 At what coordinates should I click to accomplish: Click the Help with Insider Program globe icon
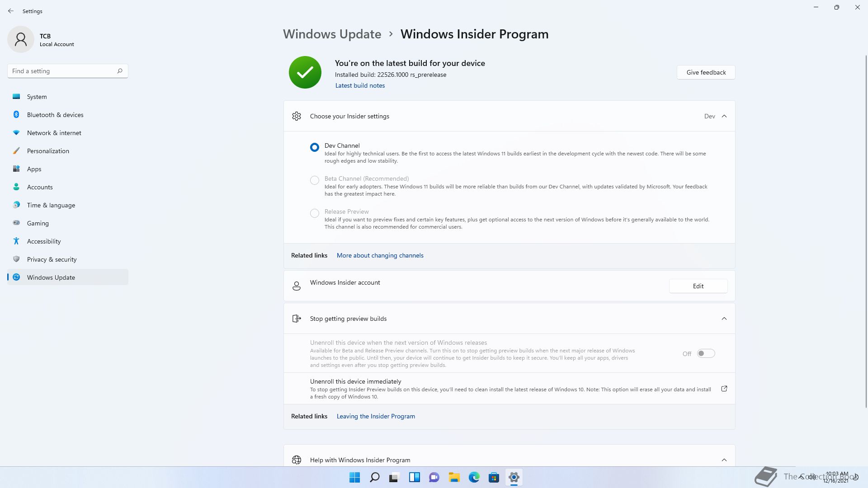pos(297,460)
